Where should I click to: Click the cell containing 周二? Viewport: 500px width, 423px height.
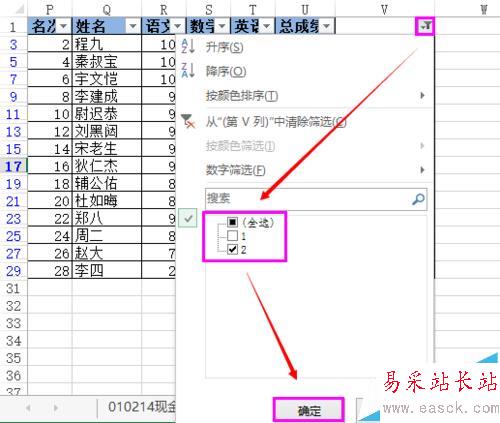(107, 236)
